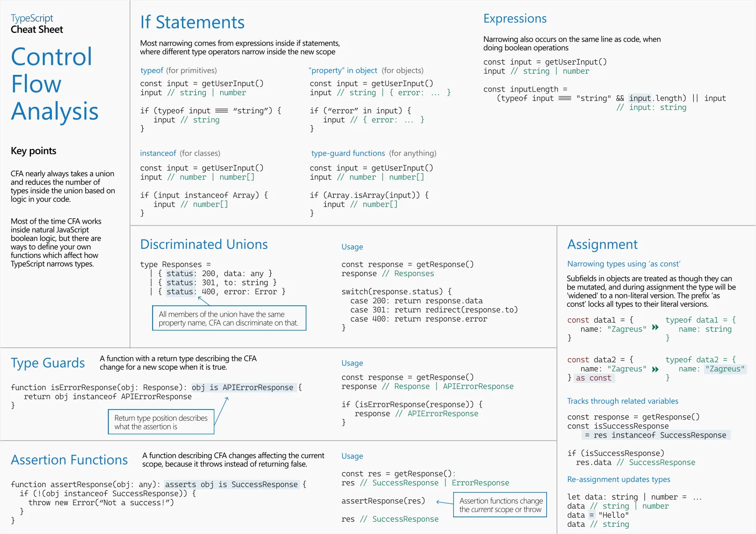Click 'return obj instanceof APIErrorResponse' line
Screen dimensions: 756x534
click(108, 396)
